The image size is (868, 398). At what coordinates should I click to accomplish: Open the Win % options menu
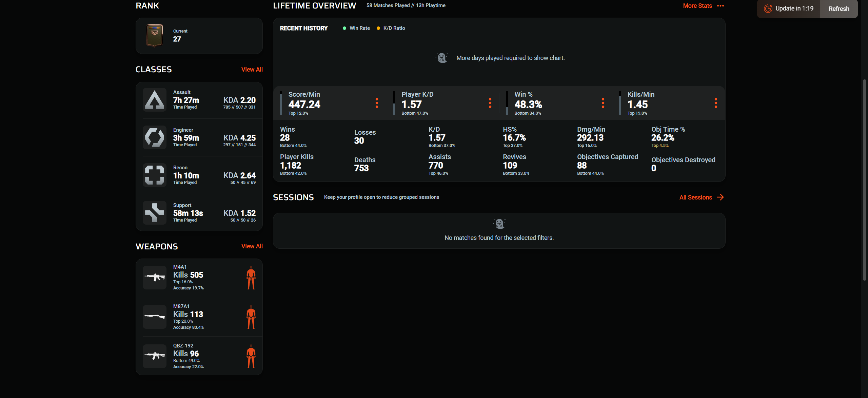603,103
